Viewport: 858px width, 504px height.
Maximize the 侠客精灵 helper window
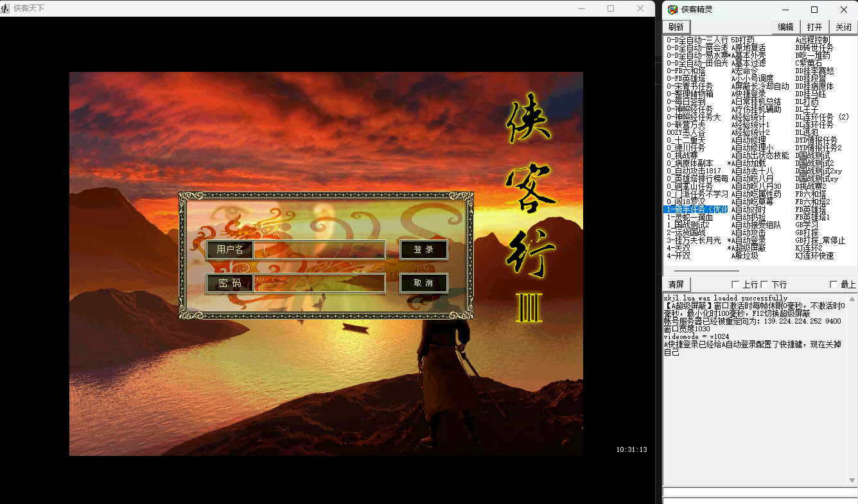[814, 10]
